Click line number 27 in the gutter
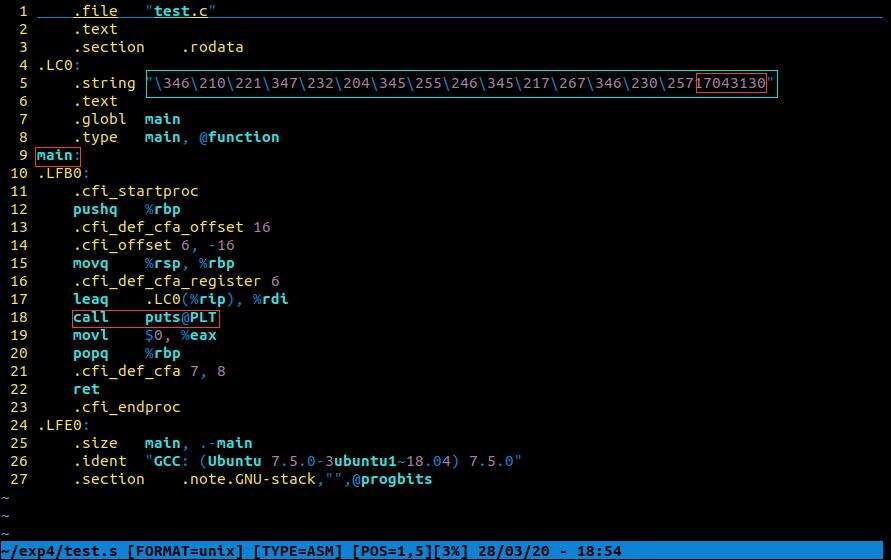 (x=19, y=479)
